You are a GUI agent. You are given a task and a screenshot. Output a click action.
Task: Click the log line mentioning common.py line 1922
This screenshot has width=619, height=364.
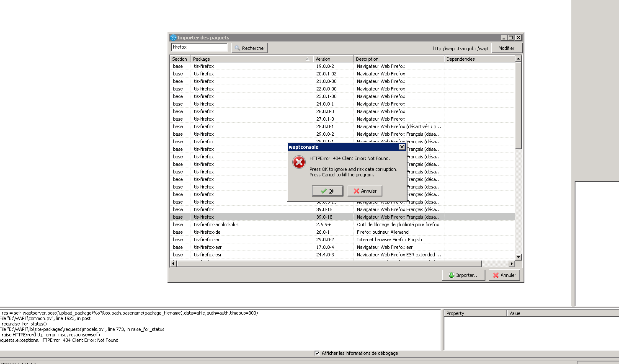[45, 318]
